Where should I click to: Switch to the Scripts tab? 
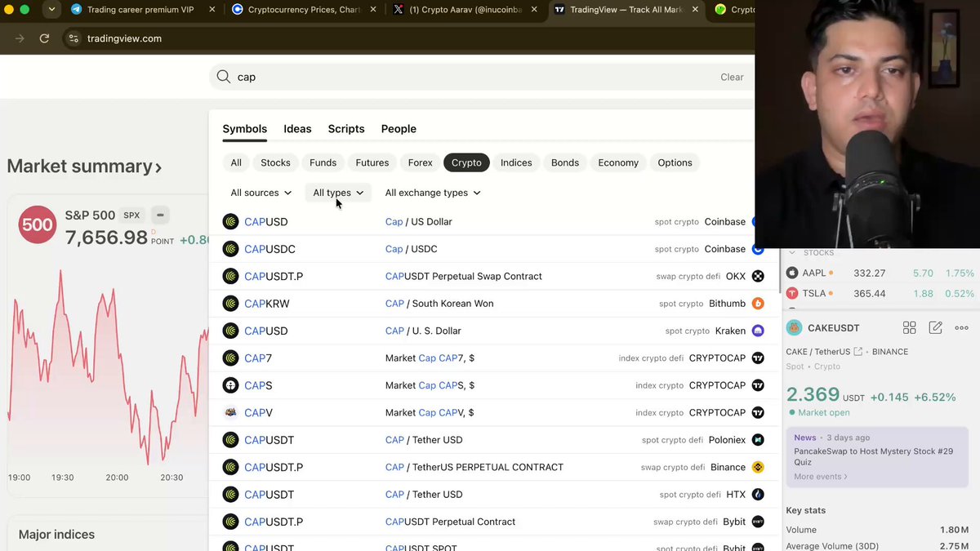tap(346, 129)
